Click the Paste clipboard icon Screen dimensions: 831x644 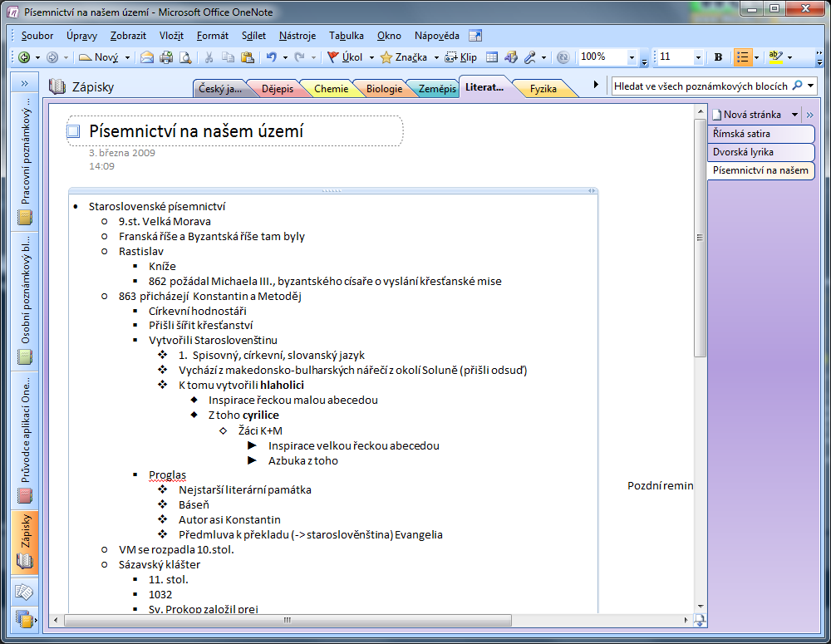(247, 57)
